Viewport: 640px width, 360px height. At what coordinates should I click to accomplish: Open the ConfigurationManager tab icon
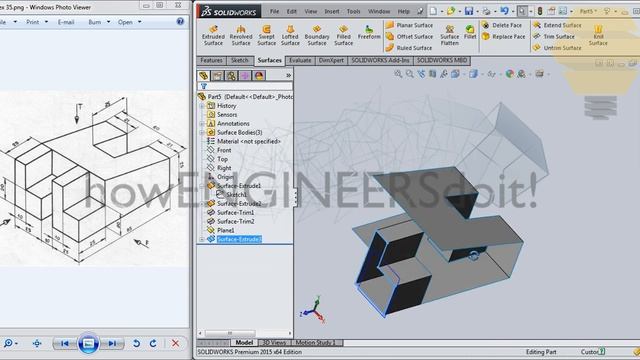231,76
